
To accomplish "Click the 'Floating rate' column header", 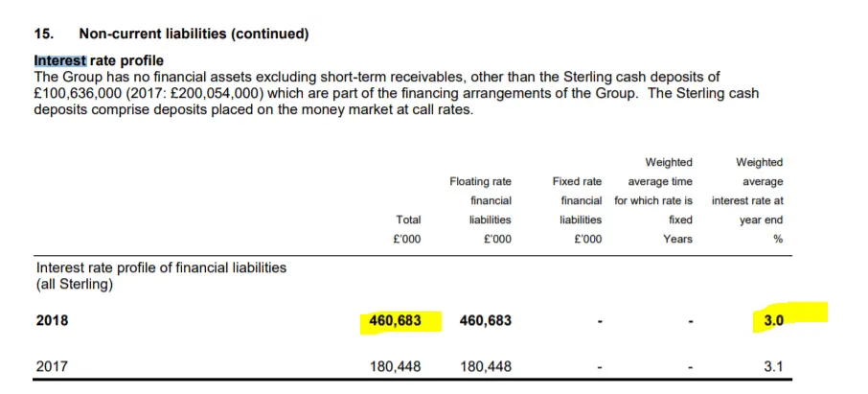I will pyautogui.click(x=480, y=181).
